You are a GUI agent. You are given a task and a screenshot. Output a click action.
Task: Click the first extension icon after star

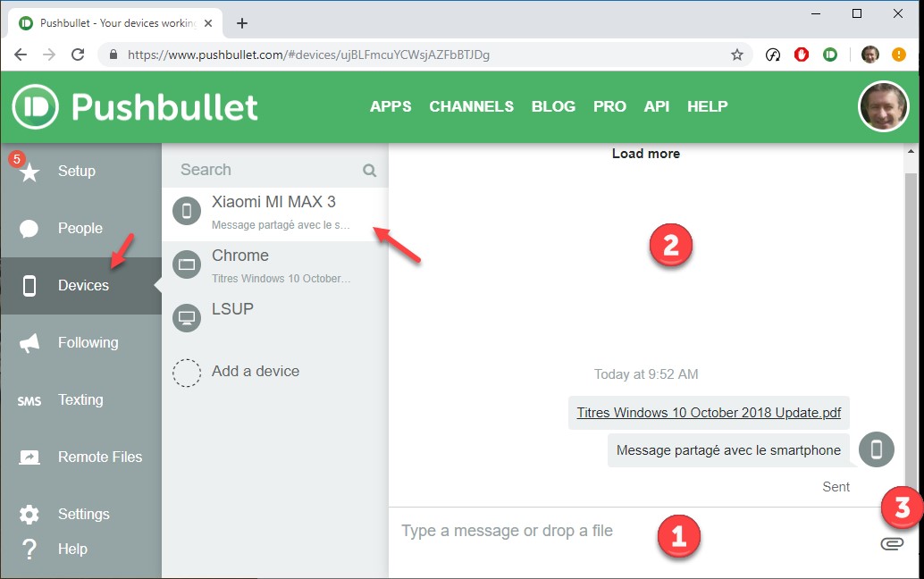click(773, 55)
